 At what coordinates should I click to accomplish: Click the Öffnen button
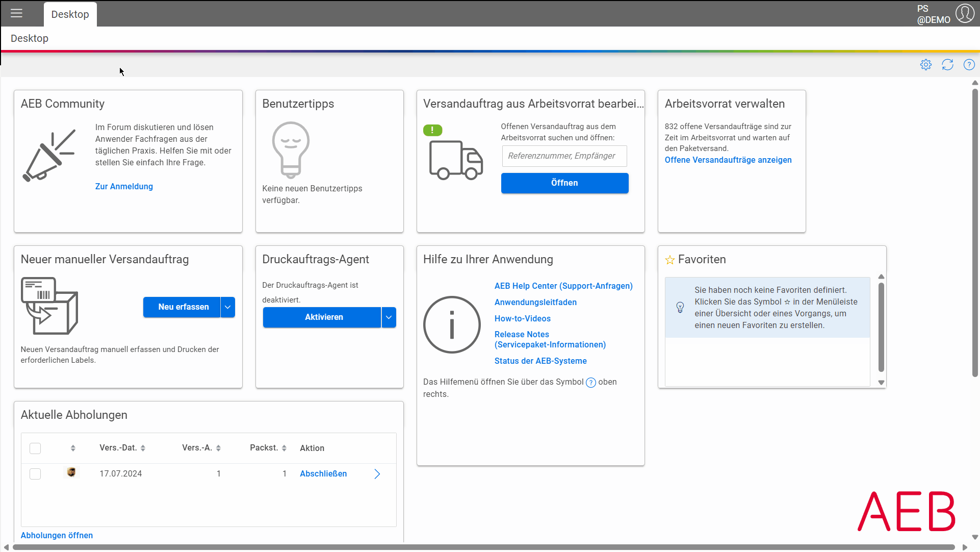564,183
